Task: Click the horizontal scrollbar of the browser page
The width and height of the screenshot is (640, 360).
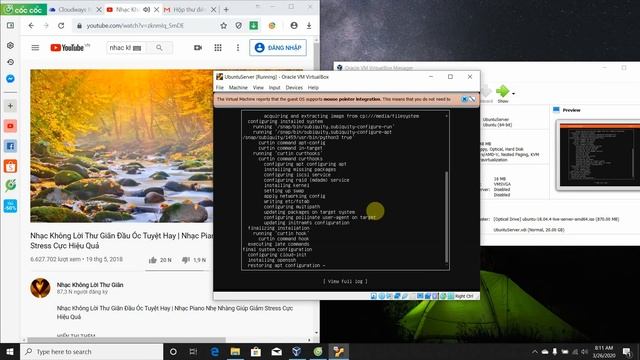Action: 127,340
